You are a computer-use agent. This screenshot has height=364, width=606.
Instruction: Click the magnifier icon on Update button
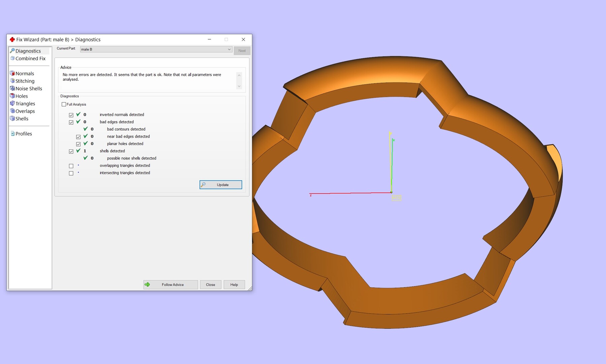[x=203, y=185]
